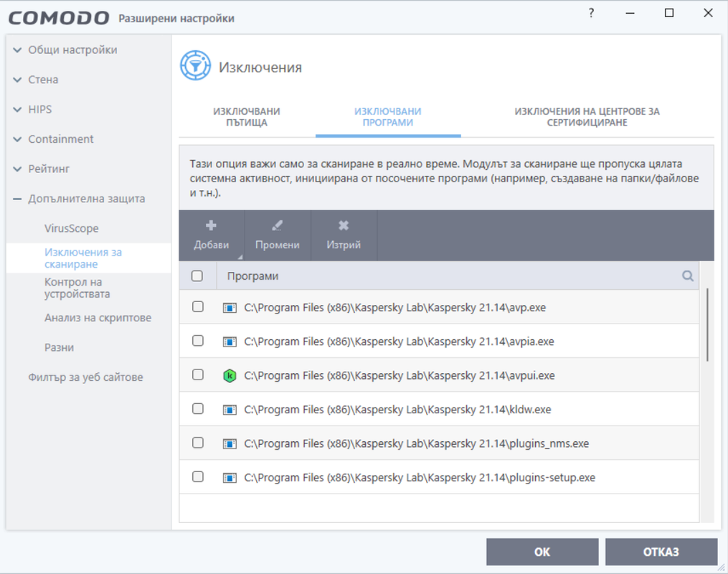
Task: Click the Containment label in sidebar
Action: tap(61, 139)
